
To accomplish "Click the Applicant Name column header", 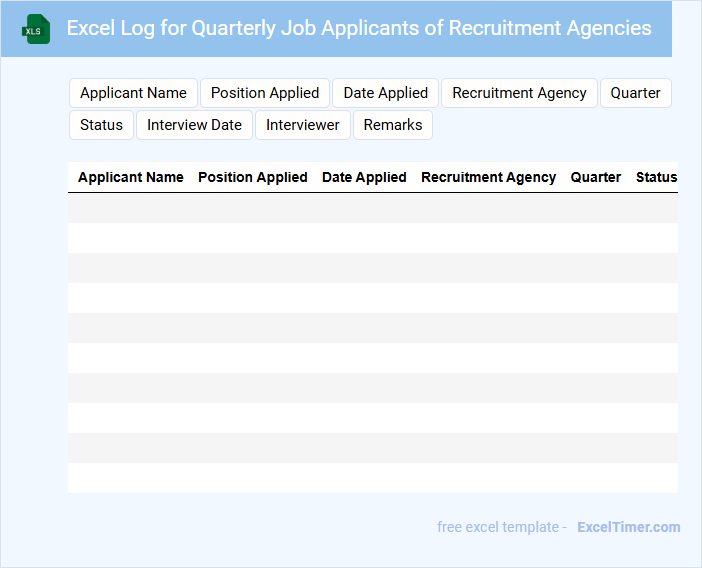I will (131, 177).
